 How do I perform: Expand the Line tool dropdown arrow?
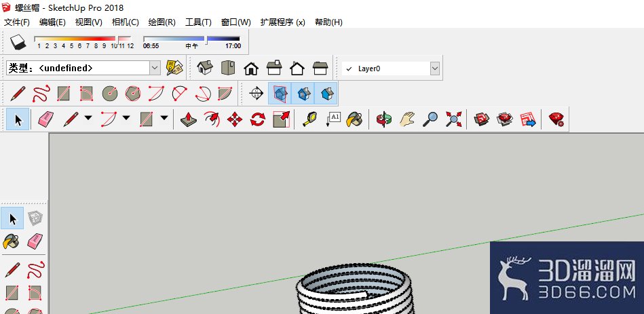coord(88,118)
